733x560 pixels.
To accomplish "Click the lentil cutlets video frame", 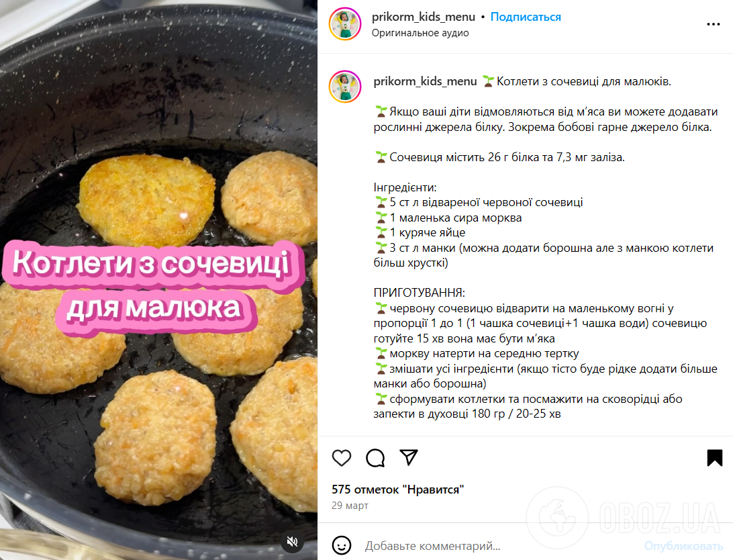I will [158, 280].
